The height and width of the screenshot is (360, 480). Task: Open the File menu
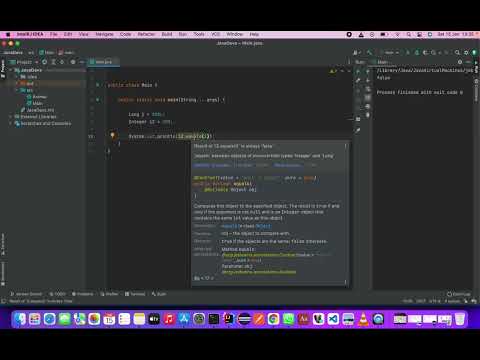point(54,34)
